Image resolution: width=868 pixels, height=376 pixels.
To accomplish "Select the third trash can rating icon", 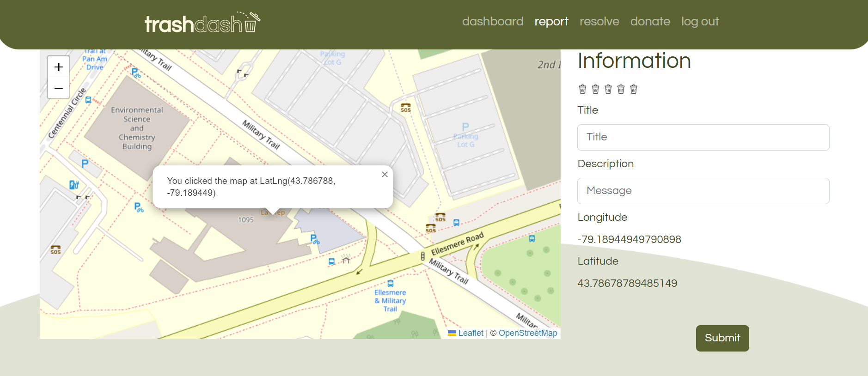I will (x=608, y=89).
